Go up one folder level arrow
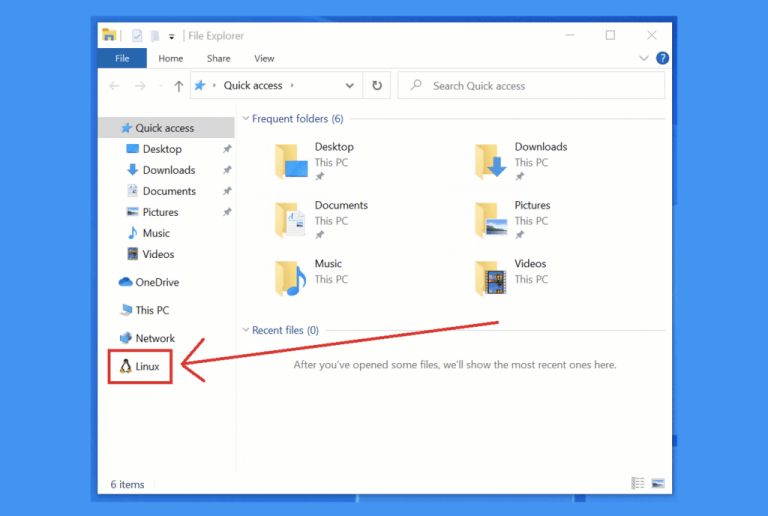This screenshot has height=516, width=768. coord(178,86)
